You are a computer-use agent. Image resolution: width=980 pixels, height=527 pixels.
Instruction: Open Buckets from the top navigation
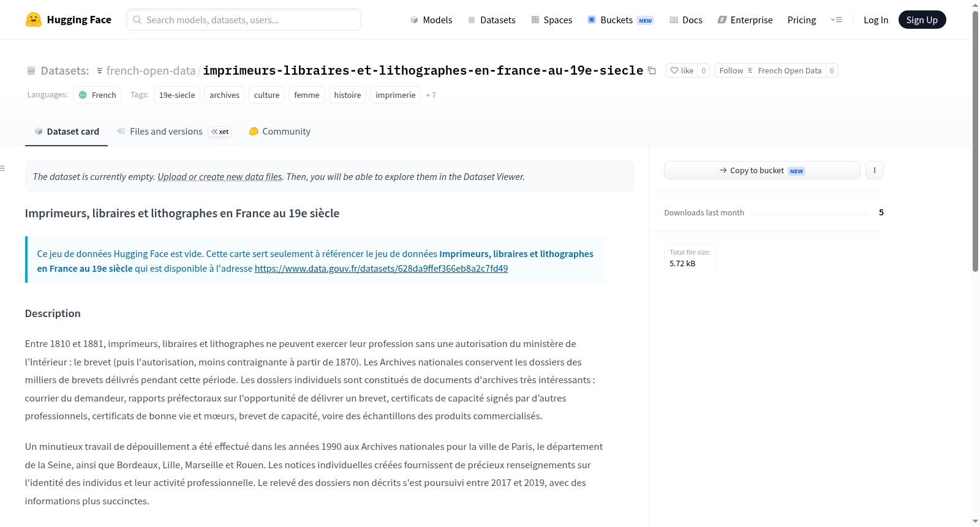tap(620, 20)
